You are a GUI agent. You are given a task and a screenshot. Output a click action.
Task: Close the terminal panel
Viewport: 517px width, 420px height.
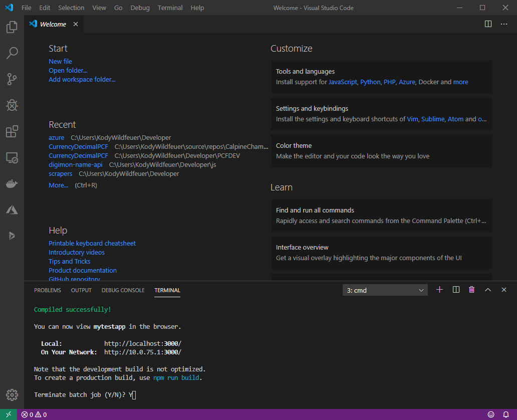(504, 290)
